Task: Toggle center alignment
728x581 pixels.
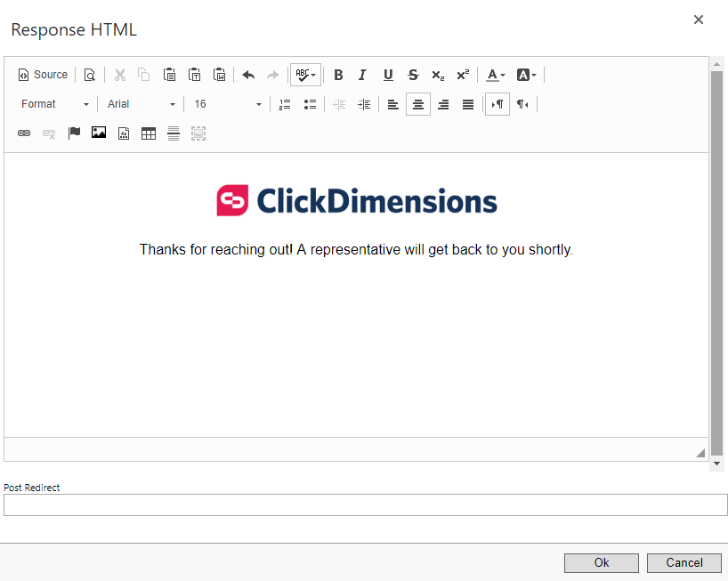Action: coord(418,104)
